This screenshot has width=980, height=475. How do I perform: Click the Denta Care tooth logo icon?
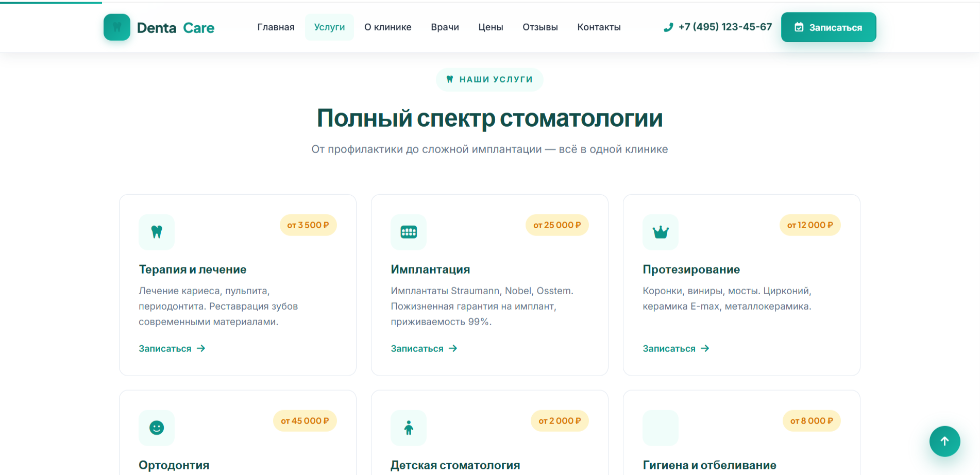(x=117, y=27)
